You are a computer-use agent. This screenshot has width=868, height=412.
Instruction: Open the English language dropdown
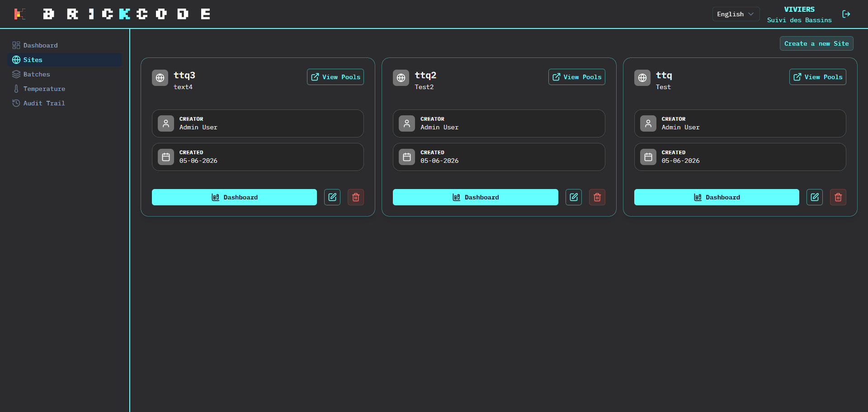pos(736,14)
